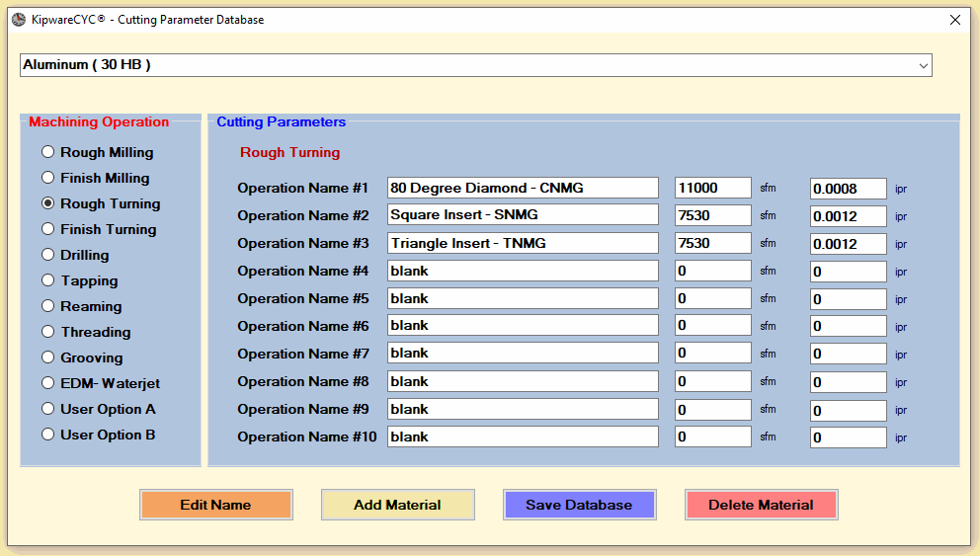Click Operation Name #4 blank text field
The width and height of the screenshot is (980, 556).
point(523,272)
